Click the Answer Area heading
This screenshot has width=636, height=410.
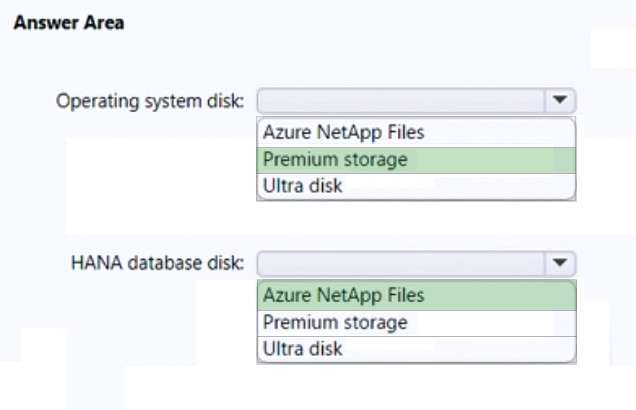point(68,23)
